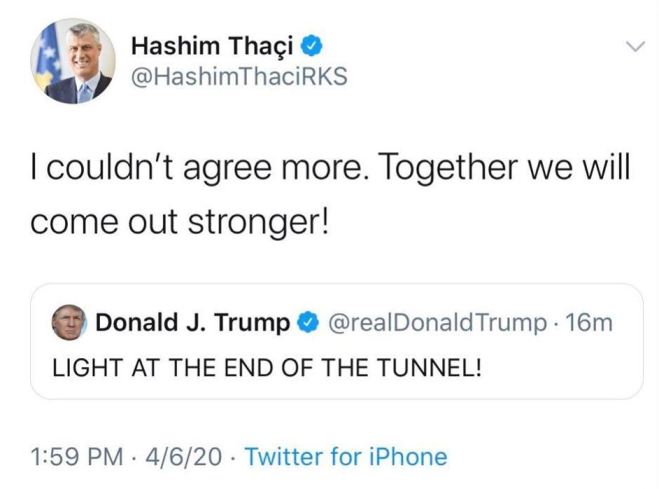Open the Twitter for iPhone source link
The image size is (659, 489).
(346, 457)
